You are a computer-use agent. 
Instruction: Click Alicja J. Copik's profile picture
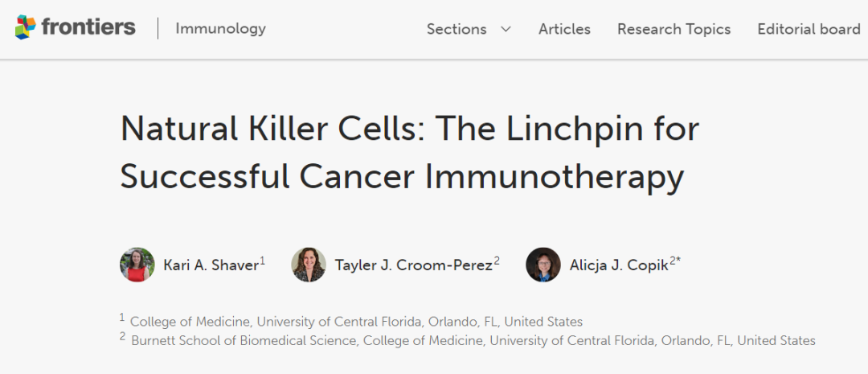click(543, 265)
